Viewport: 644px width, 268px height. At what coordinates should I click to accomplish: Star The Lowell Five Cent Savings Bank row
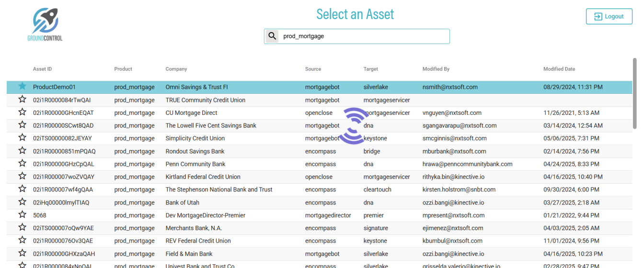coord(22,125)
